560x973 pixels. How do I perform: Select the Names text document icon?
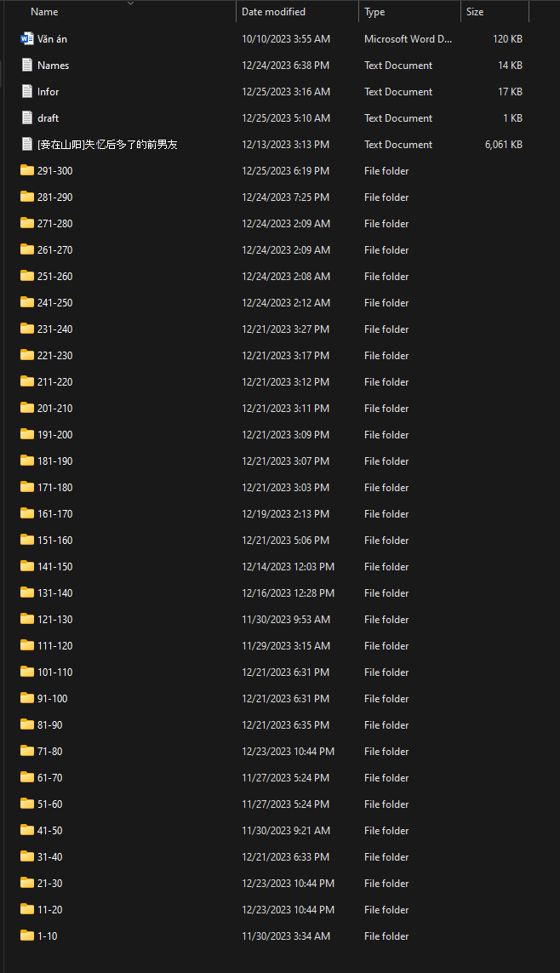click(27, 66)
